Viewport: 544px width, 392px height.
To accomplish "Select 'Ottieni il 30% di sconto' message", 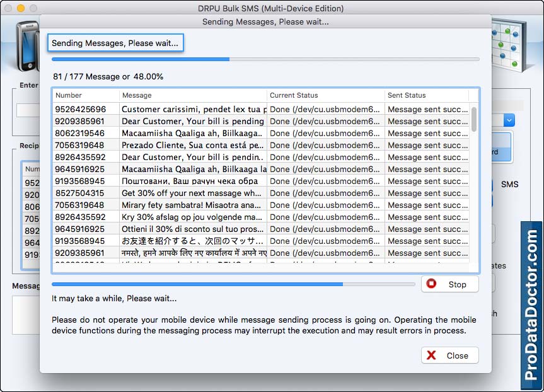I will tap(192, 229).
